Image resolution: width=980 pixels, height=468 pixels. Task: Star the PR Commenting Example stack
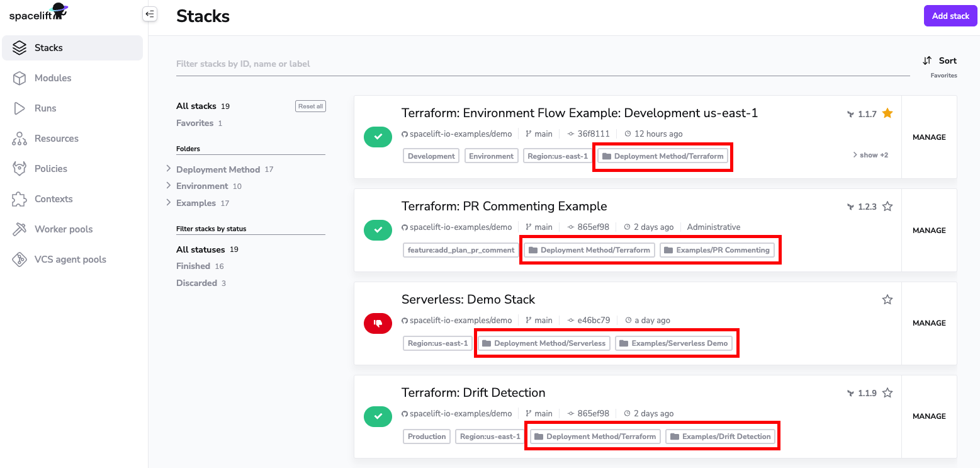[887, 207]
